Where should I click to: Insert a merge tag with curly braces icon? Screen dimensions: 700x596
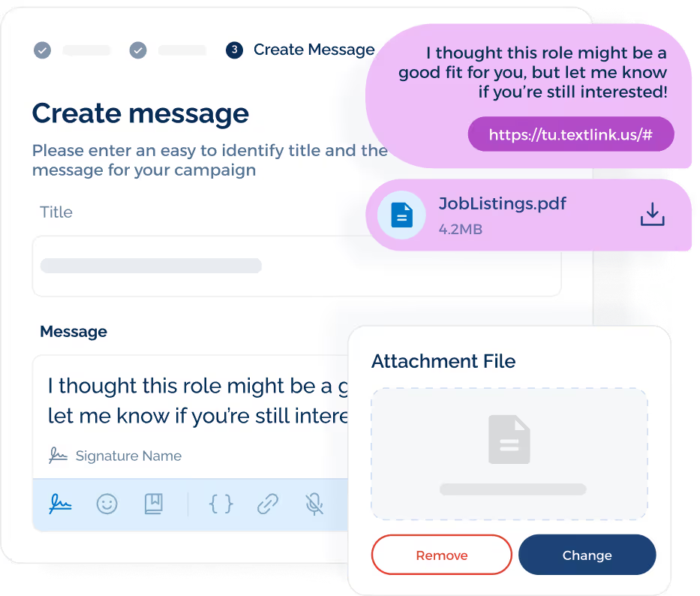coord(220,504)
